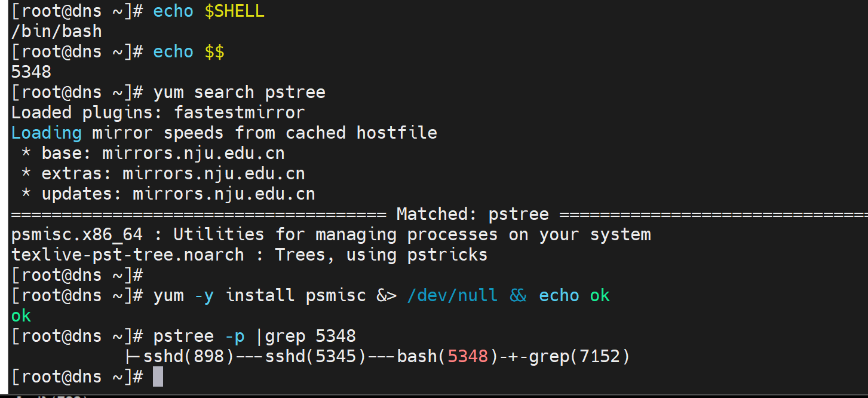
Task: Click the yellow $$ in the echo command
Action: click(x=214, y=52)
